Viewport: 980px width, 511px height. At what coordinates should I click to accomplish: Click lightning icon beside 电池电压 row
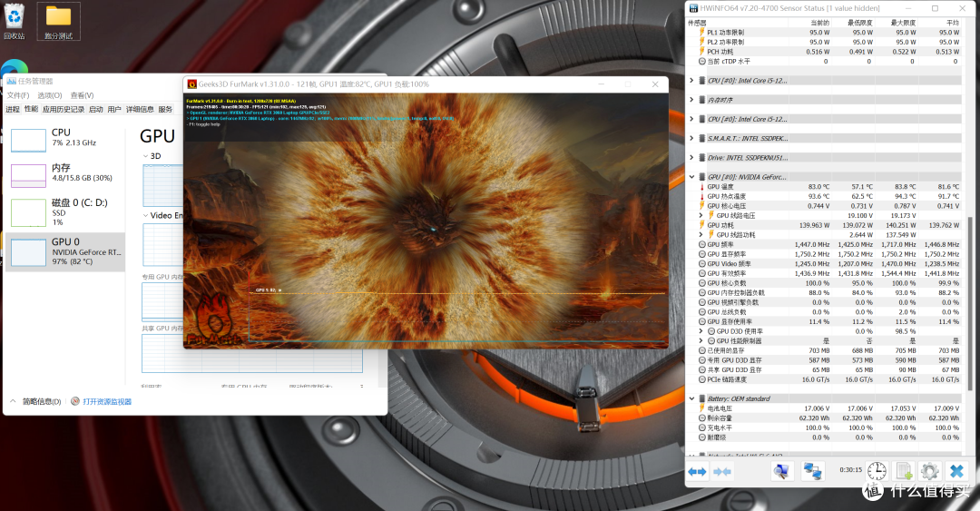(x=701, y=408)
